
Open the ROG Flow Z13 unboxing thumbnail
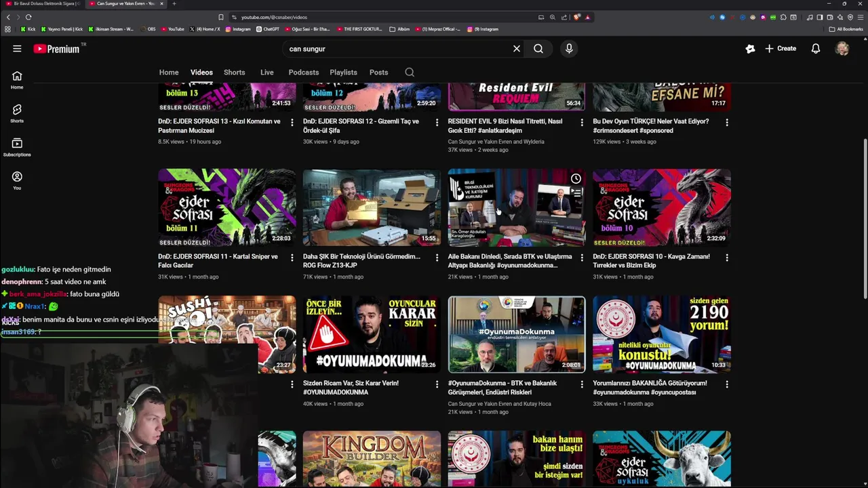point(372,207)
